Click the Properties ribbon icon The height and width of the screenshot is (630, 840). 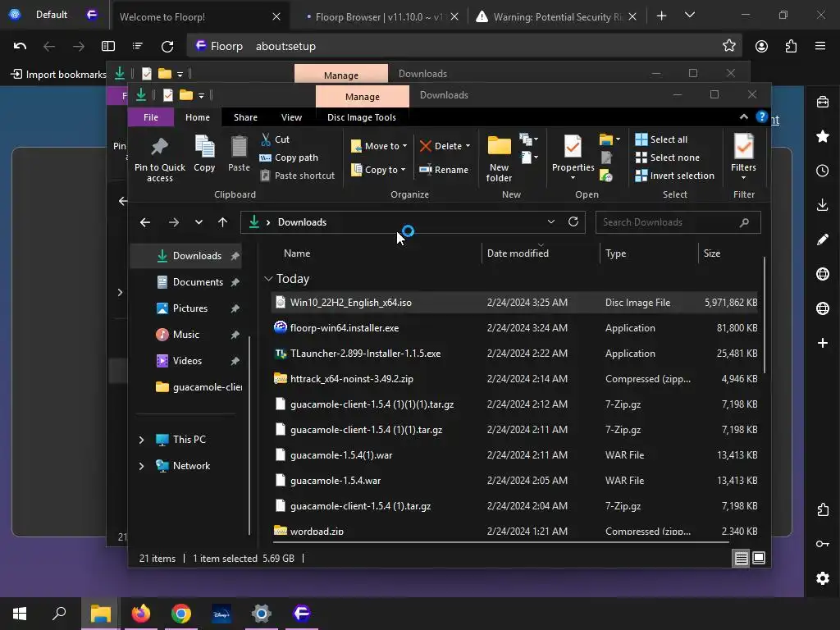[573, 146]
